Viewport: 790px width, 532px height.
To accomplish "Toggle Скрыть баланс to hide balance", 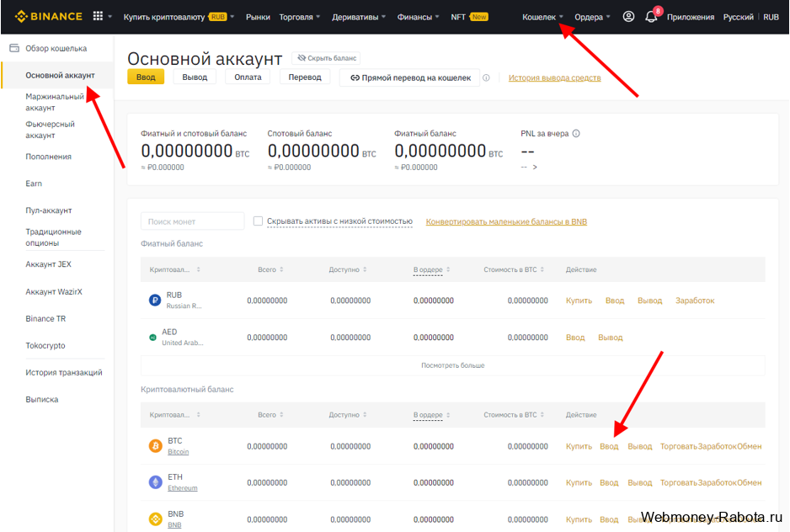I will click(x=327, y=58).
